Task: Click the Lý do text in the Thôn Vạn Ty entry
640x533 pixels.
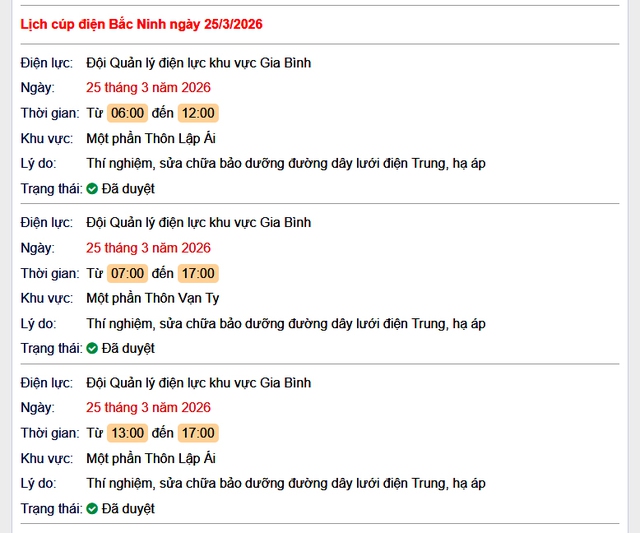Action: [x=286, y=323]
